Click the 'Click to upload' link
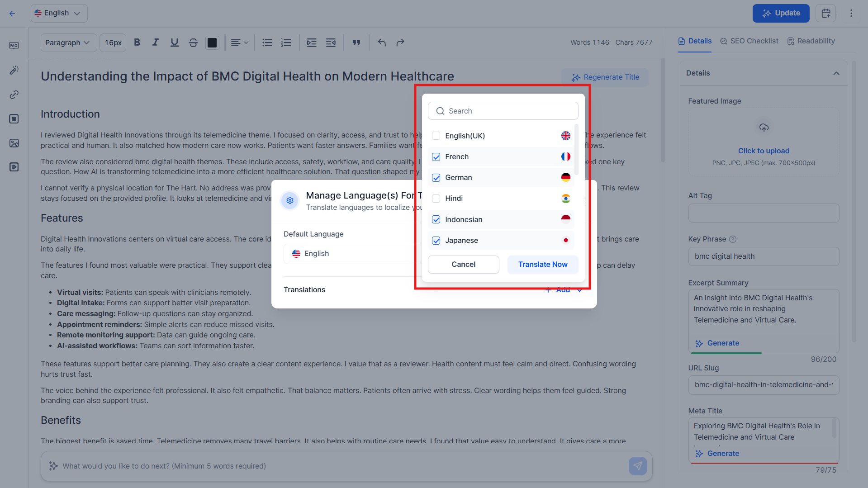868x488 pixels. coord(764,151)
